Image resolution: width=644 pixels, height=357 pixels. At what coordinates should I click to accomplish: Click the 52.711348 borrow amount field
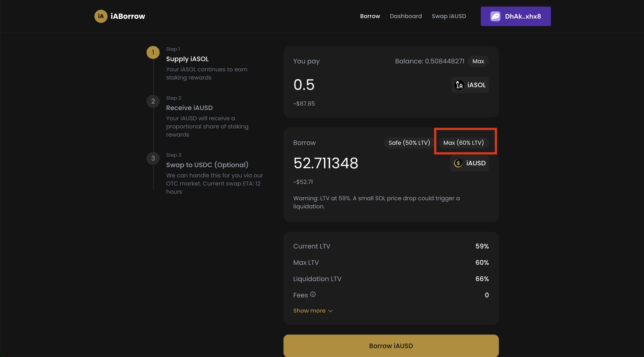(325, 163)
